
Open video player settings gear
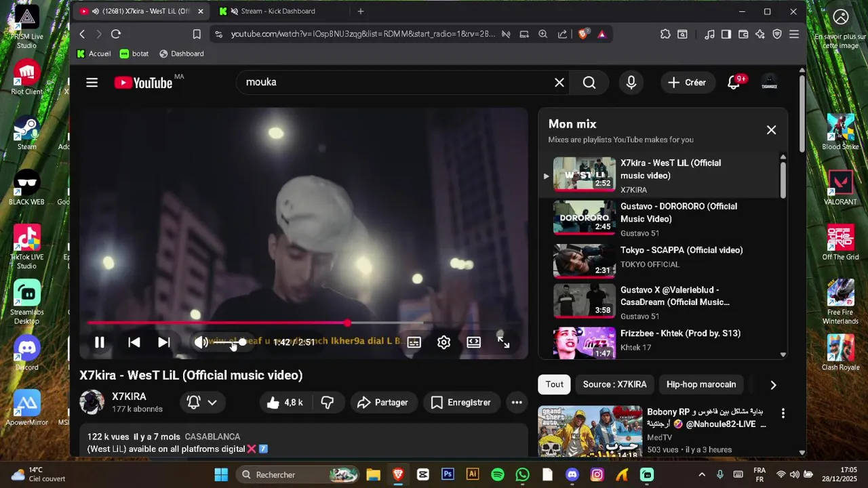[443, 342]
